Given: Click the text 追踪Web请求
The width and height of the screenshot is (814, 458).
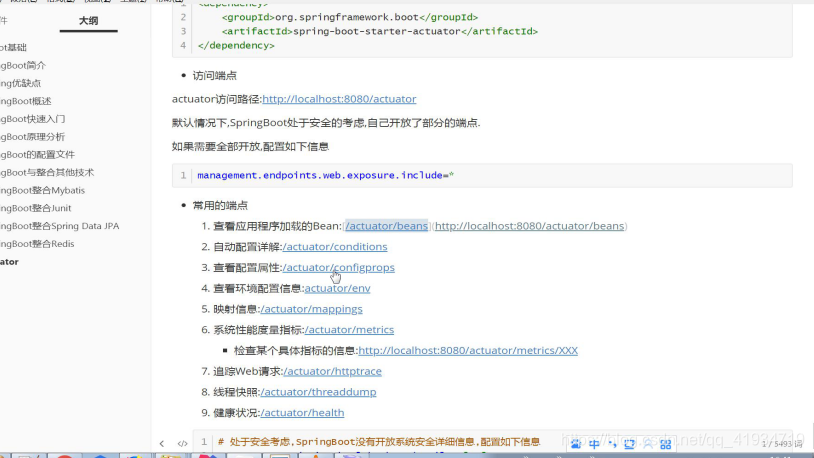Looking at the screenshot, I should (x=247, y=371).
